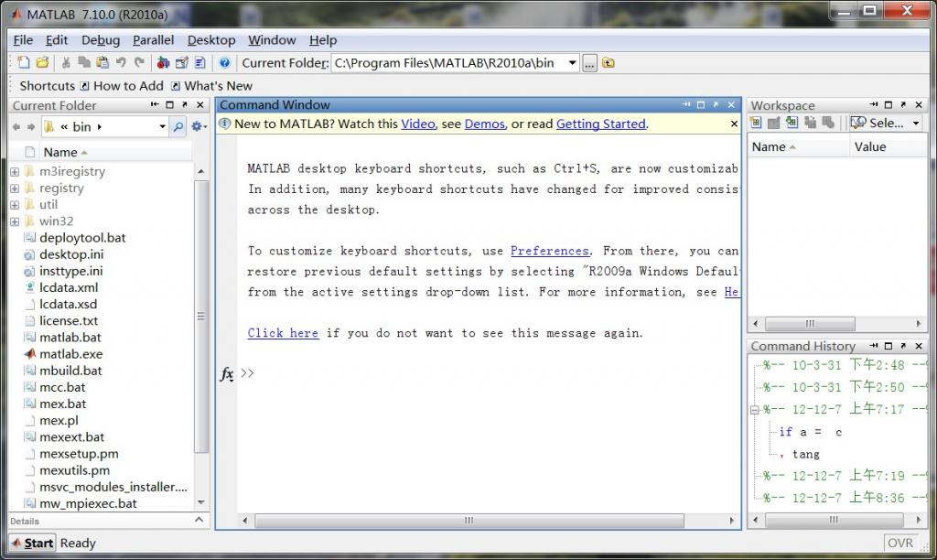Click the New file toolbar icon
Viewport: 937px width, 560px height.
[x=23, y=63]
